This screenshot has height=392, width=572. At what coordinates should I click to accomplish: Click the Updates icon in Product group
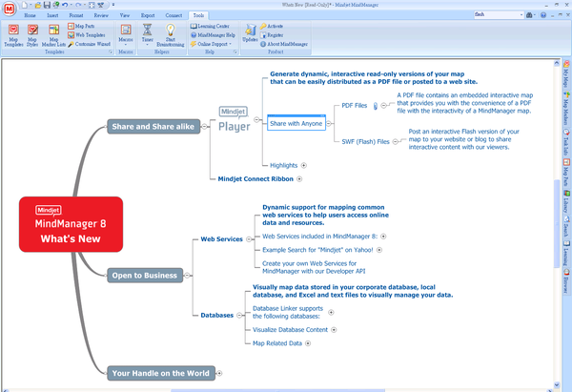(x=250, y=33)
